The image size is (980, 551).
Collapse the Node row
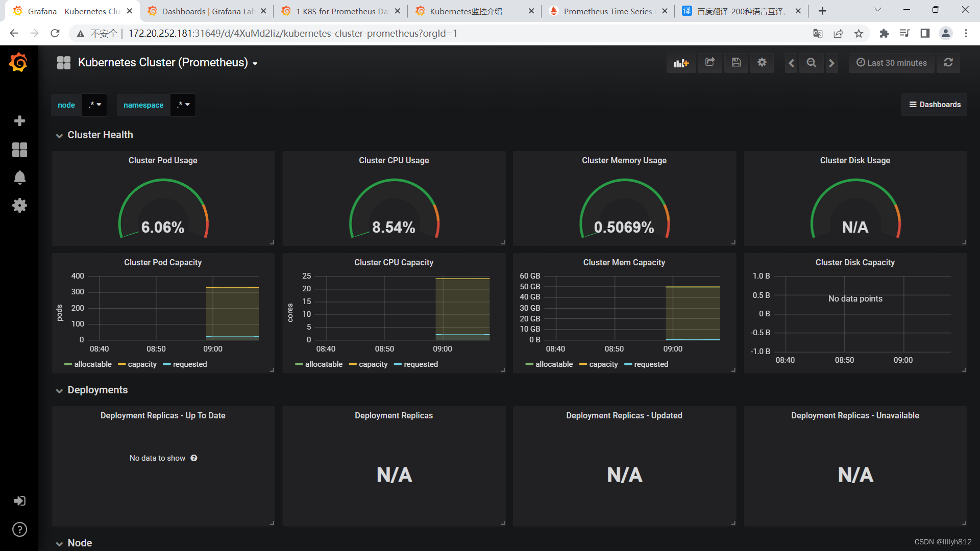coord(75,543)
